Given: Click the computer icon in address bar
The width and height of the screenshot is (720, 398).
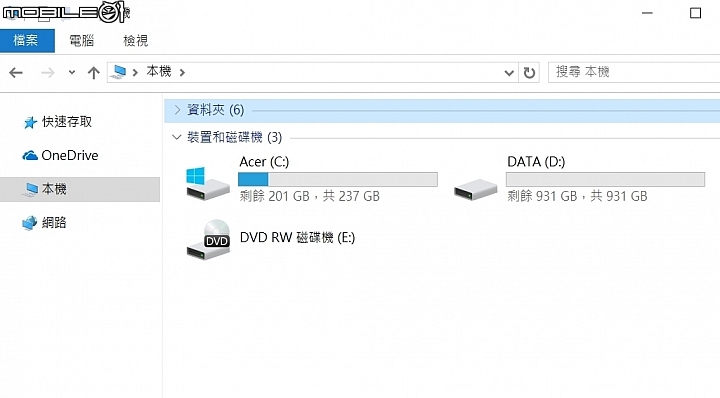Looking at the screenshot, I should pos(119,72).
